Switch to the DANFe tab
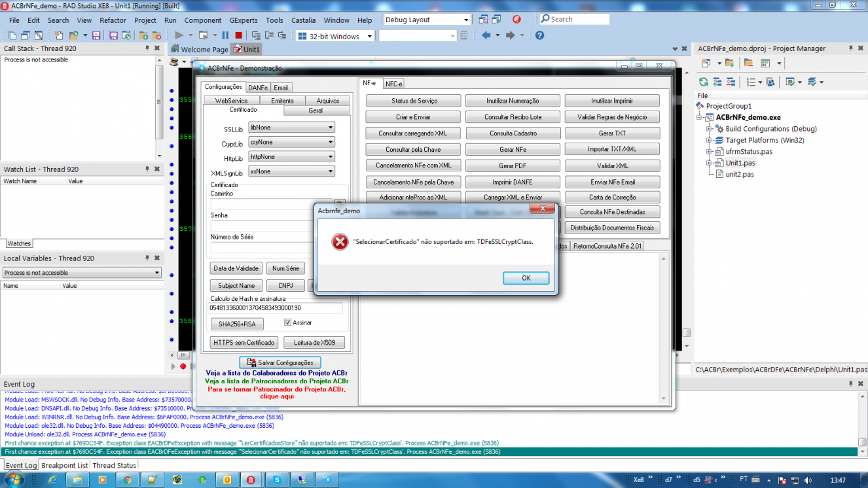The image size is (868, 488). [x=258, y=88]
